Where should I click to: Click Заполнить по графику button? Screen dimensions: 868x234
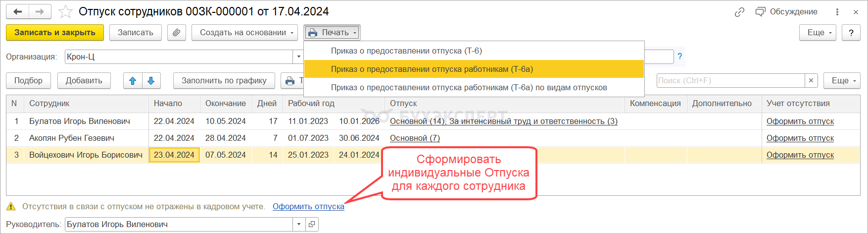[x=224, y=80]
